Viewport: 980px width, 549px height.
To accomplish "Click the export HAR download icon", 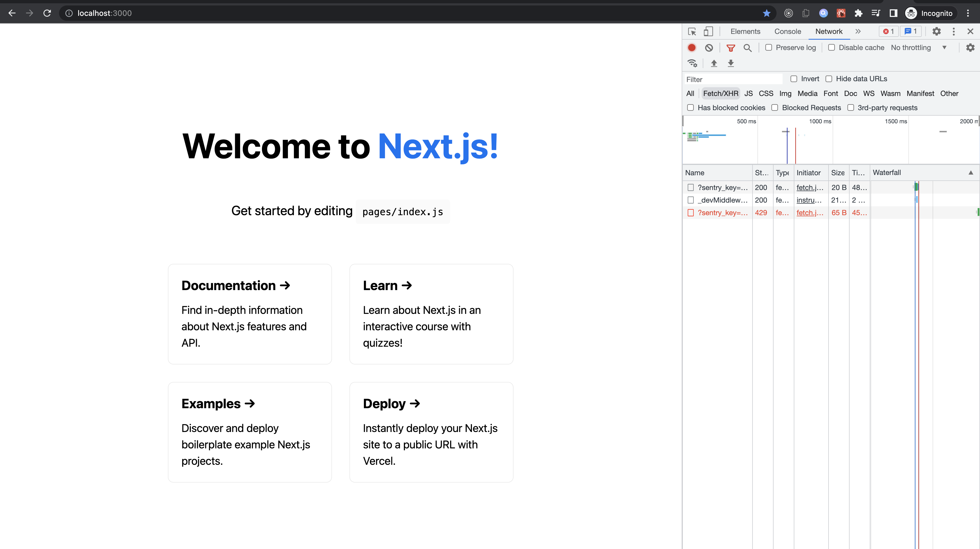I will point(730,63).
